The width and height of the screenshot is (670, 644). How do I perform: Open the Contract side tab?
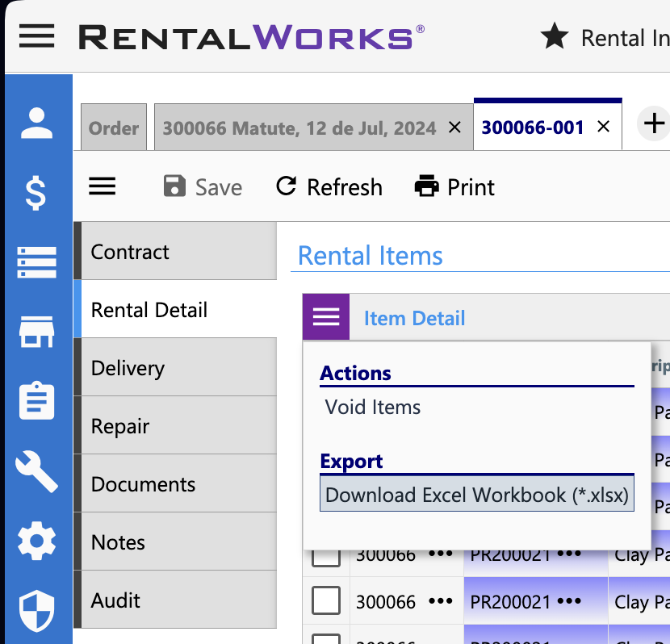175,251
